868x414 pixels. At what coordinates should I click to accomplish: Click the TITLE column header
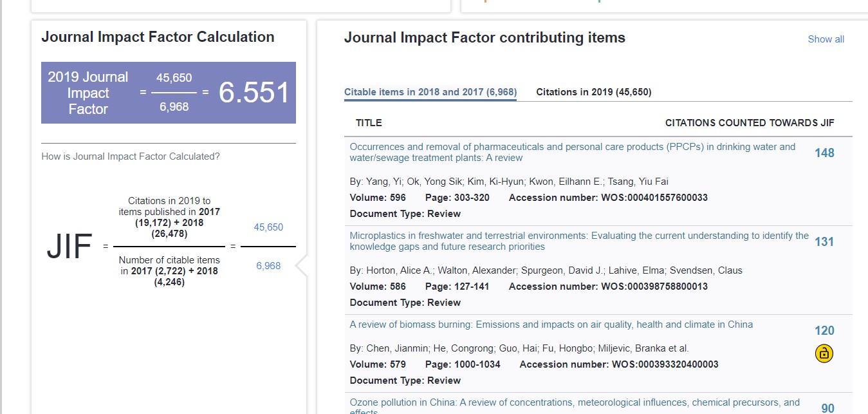coord(369,123)
